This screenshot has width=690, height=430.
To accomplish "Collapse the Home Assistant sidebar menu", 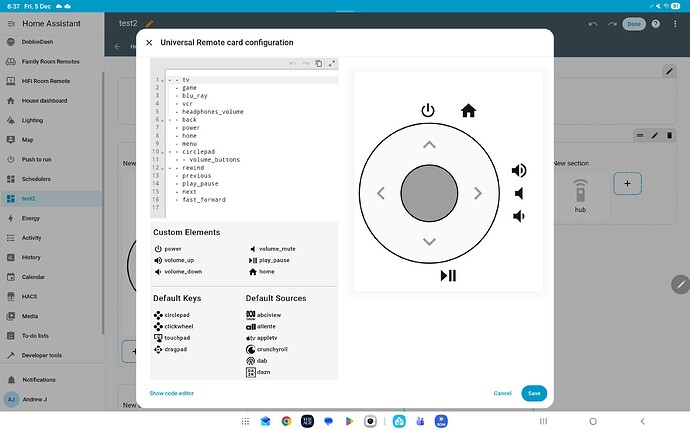I will (11, 24).
